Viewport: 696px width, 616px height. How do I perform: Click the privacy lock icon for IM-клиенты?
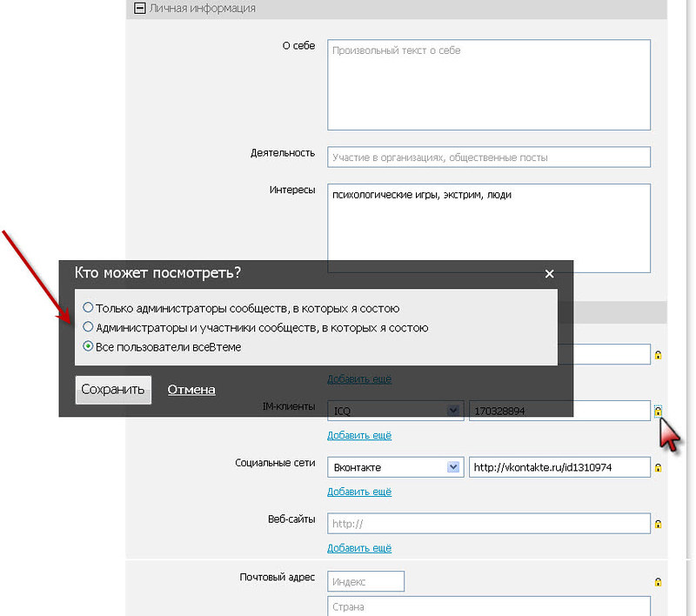(659, 411)
